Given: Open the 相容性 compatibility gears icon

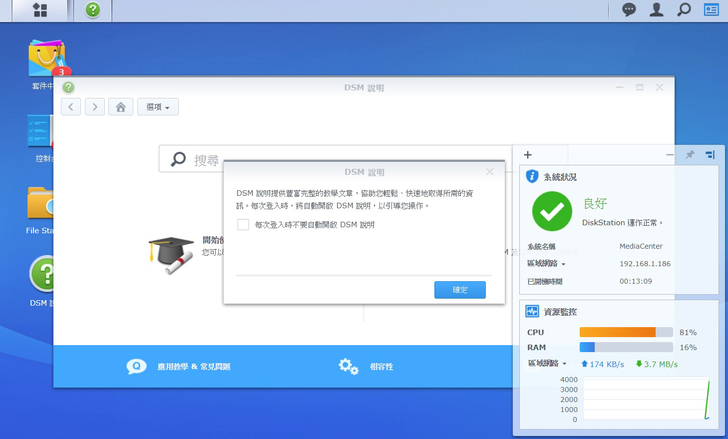Looking at the screenshot, I should point(348,366).
